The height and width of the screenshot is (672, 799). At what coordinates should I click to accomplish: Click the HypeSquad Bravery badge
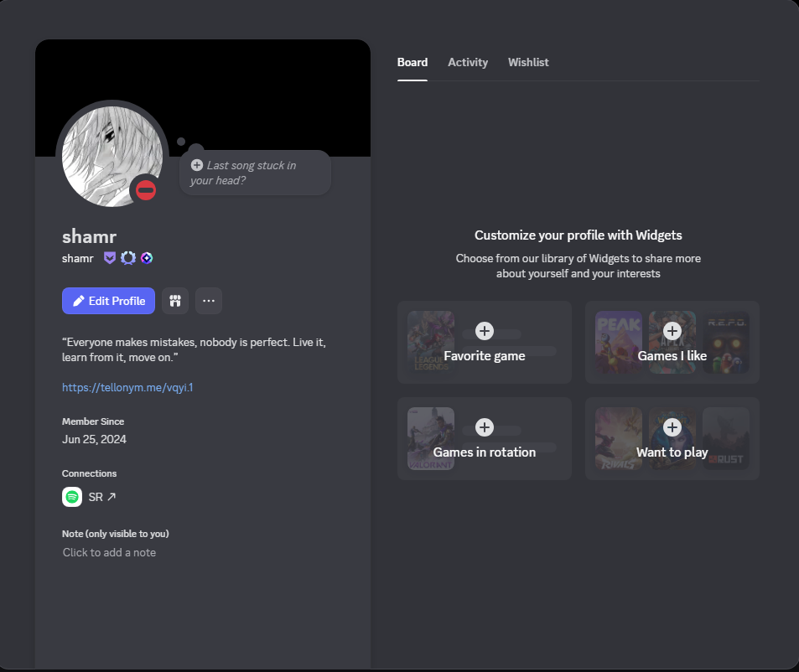coord(110,258)
